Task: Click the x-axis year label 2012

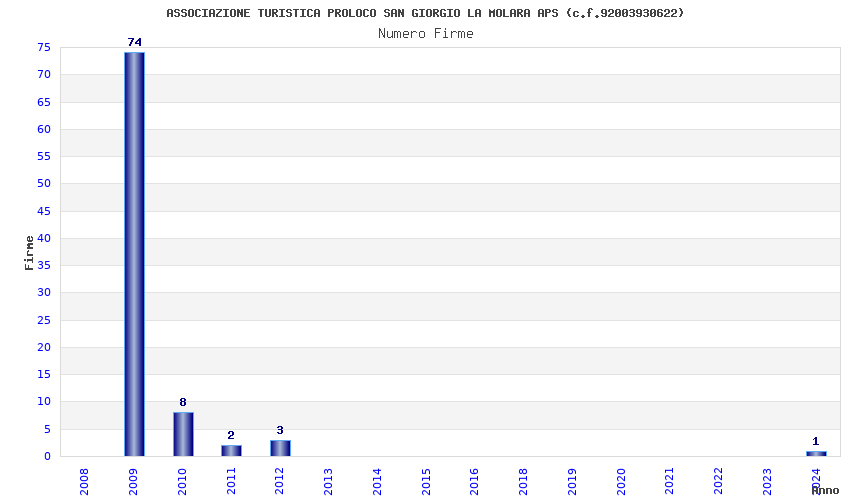Action: click(279, 482)
